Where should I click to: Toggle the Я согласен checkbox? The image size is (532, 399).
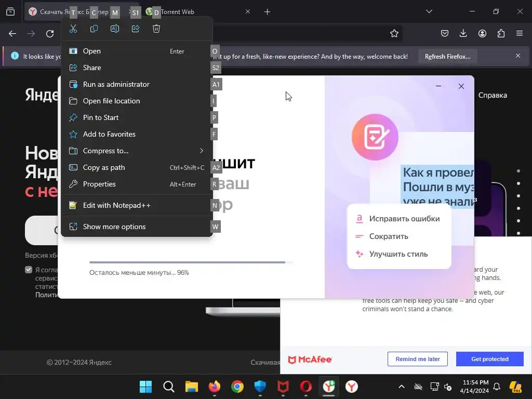coord(29,270)
